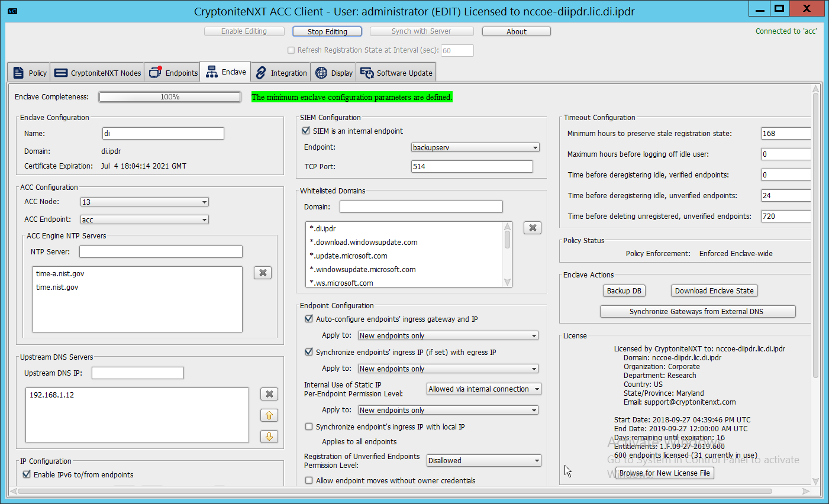Click the NXT application icon in title bar
829x504 pixels.
click(12, 11)
